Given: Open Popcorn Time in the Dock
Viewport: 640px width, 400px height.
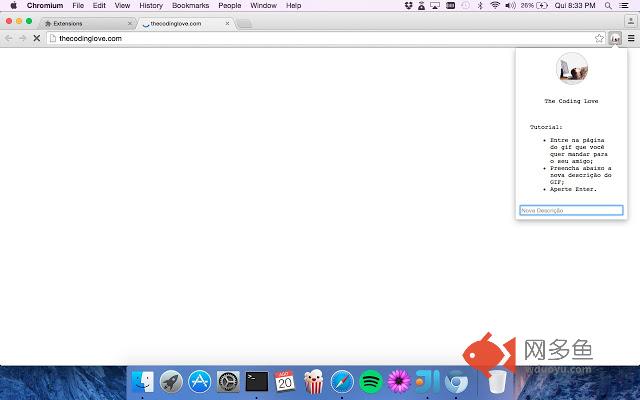Looking at the screenshot, I should 313,382.
